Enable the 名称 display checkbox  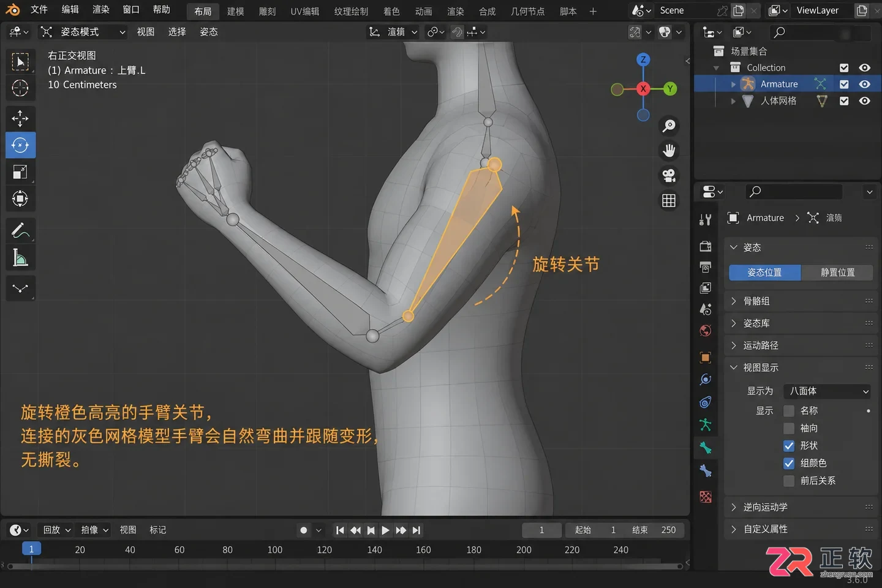[789, 411]
